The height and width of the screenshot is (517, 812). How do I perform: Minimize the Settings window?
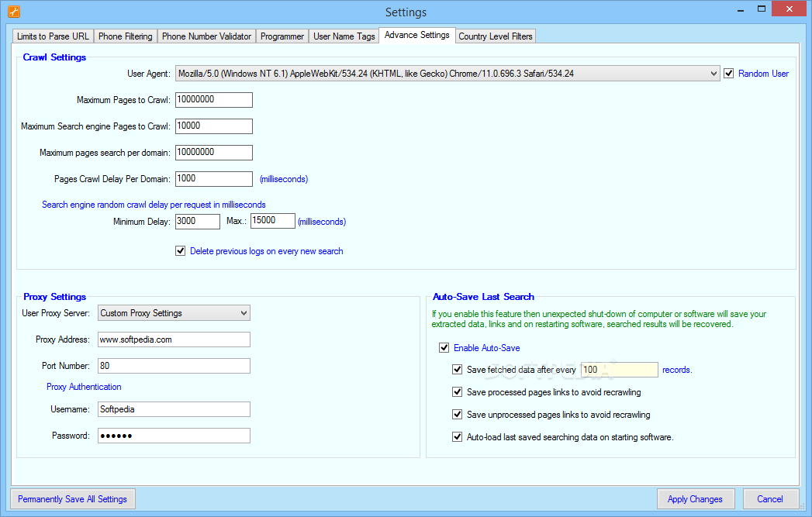(x=741, y=9)
